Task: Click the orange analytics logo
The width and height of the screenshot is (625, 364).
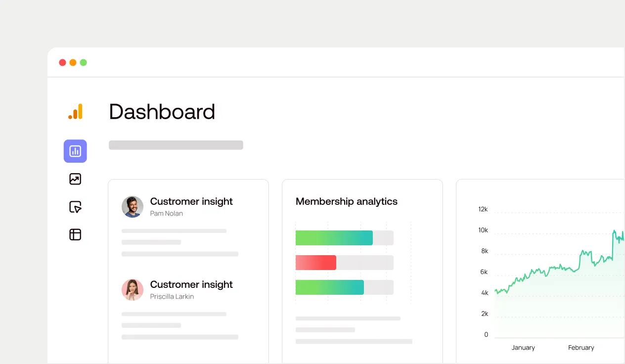Action: click(75, 112)
